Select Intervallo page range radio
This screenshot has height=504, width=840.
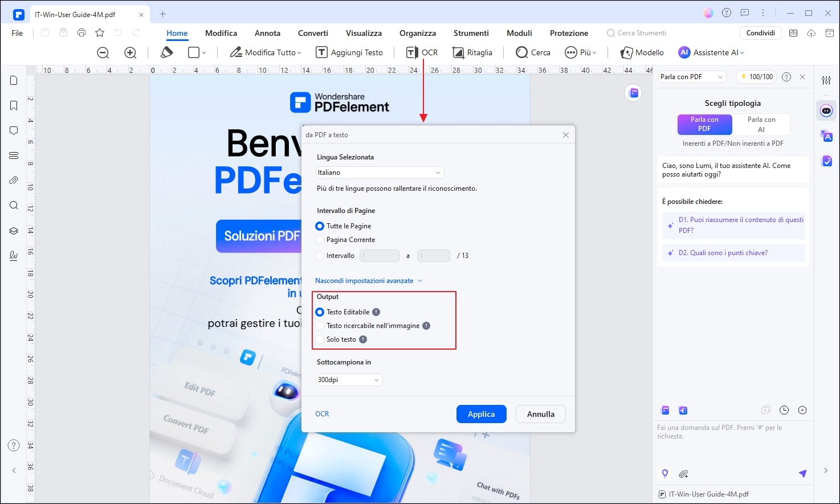pos(320,256)
